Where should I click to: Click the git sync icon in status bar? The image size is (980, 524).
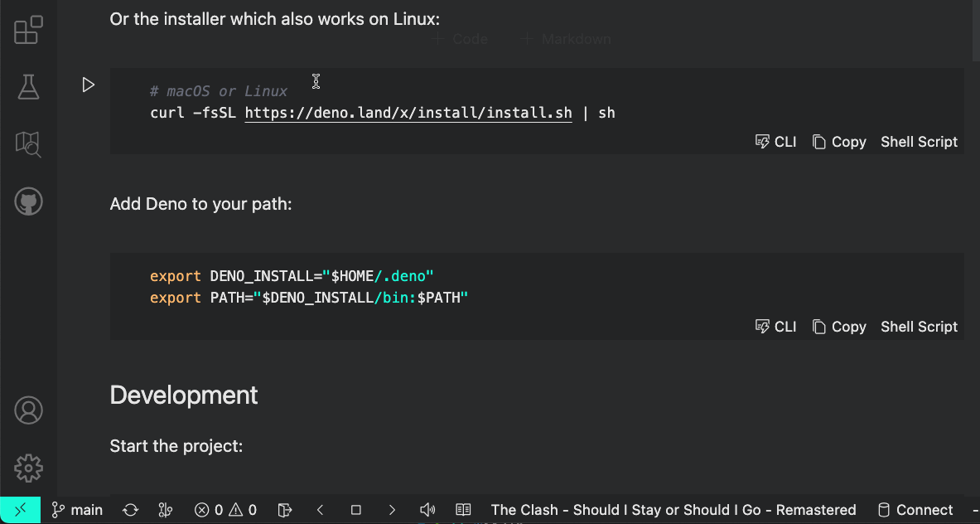[x=130, y=510]
